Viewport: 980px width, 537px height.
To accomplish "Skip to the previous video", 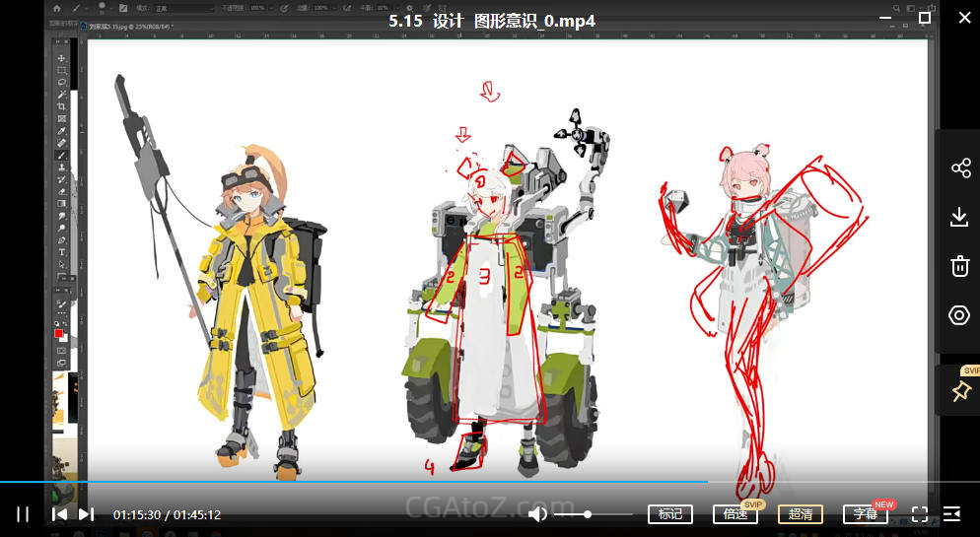I will pos(59,513).
